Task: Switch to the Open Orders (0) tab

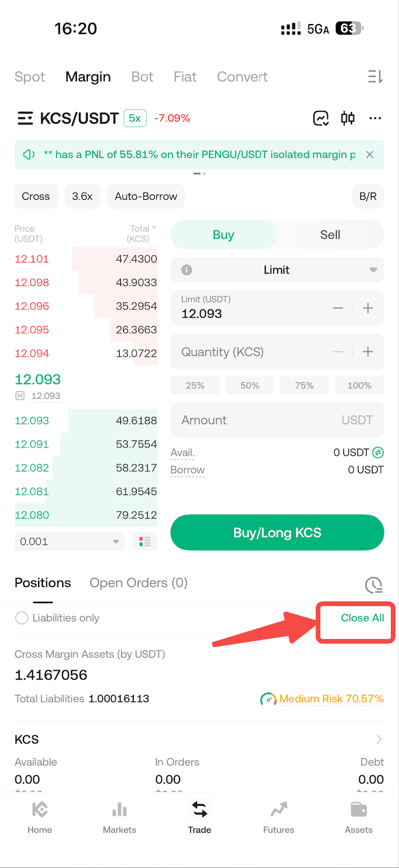Action: (138, 583)
